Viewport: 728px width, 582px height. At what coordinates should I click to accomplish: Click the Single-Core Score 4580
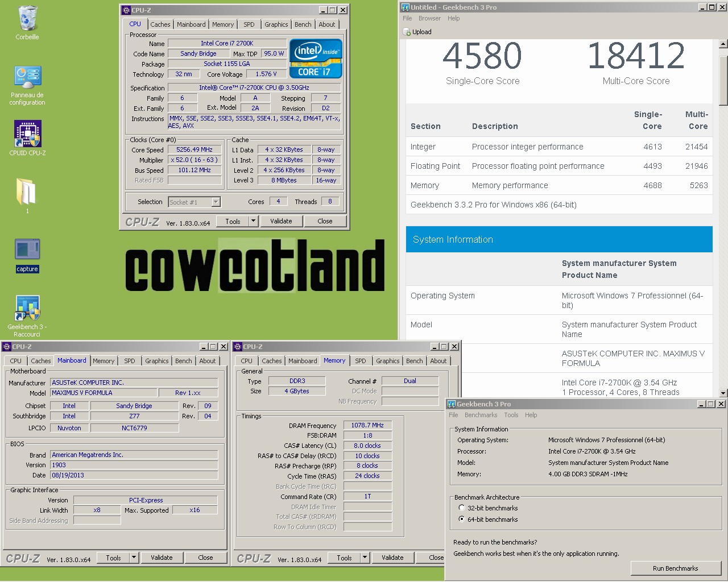(482, 56)
